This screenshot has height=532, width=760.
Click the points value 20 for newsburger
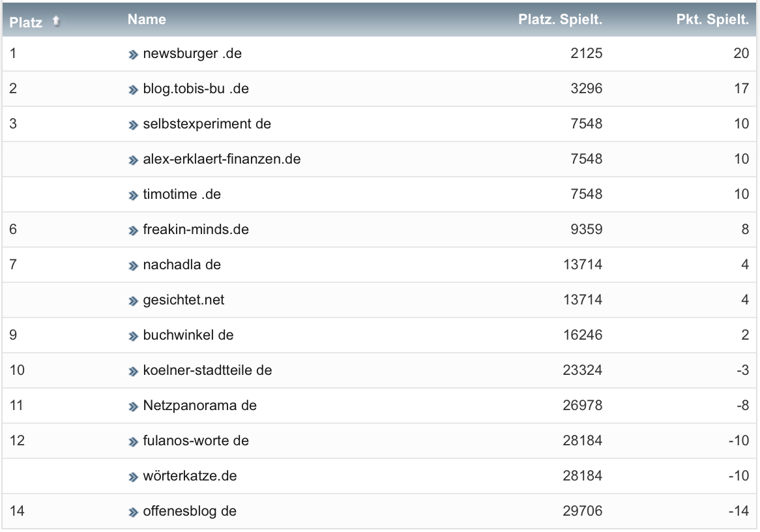point(741,53)
